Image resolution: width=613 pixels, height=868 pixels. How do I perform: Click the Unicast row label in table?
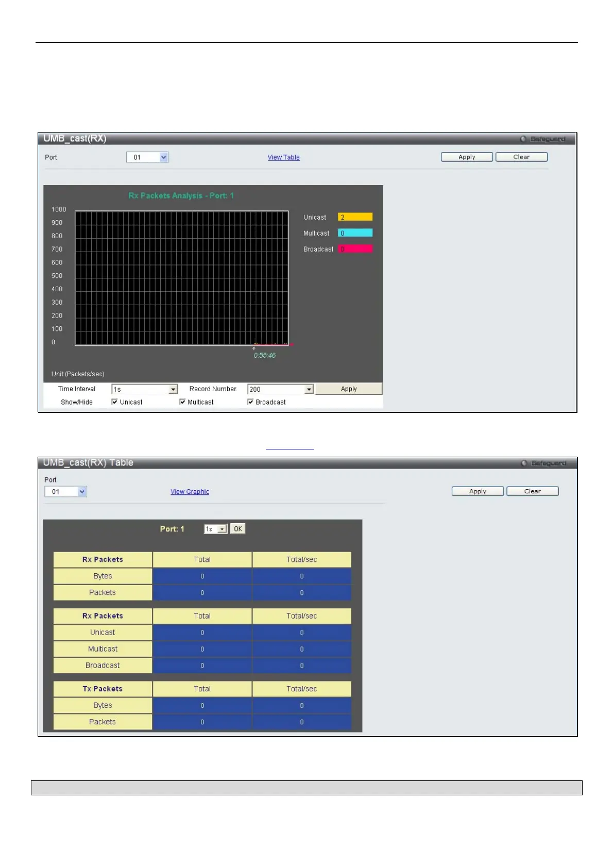point(103,632)
